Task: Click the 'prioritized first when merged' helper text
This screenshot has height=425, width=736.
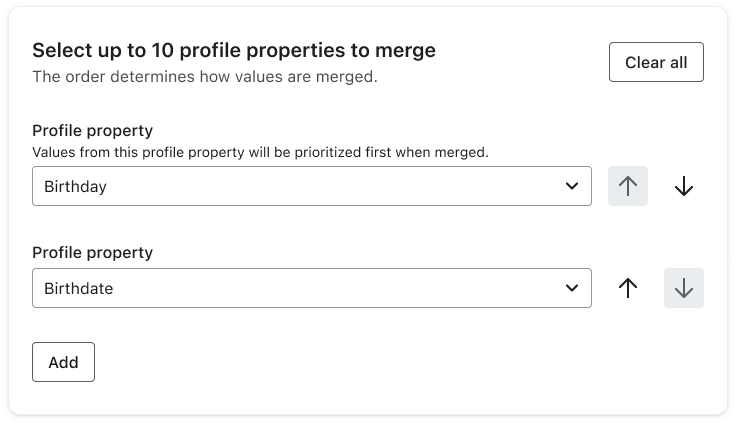Action: (260, 152)
